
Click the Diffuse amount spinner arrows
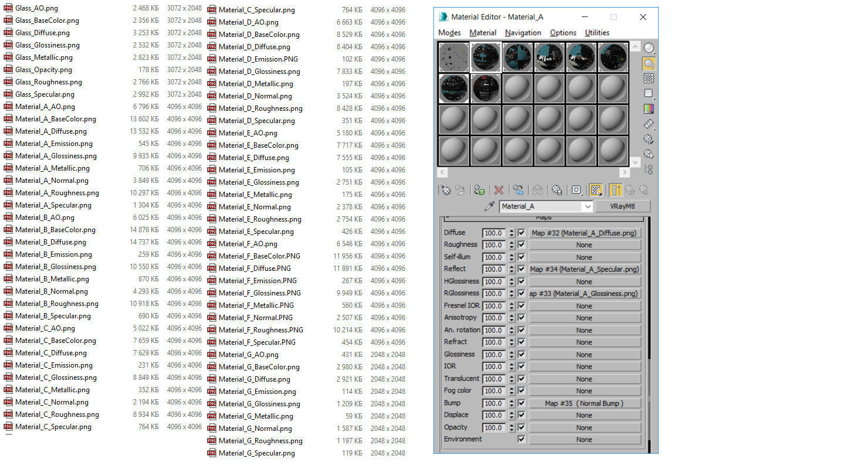pos(511,233)
